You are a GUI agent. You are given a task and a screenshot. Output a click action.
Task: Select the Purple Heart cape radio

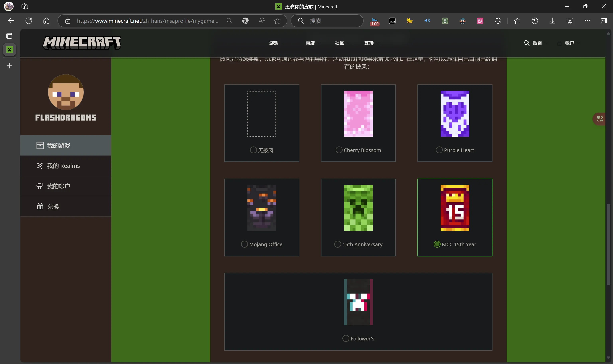click(x=439, y=150)
